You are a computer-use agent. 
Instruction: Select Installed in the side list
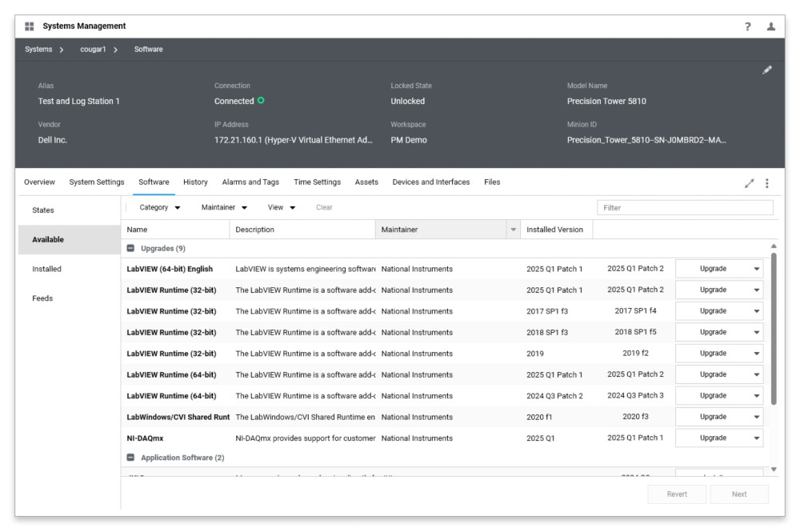(x=70, y=269)
